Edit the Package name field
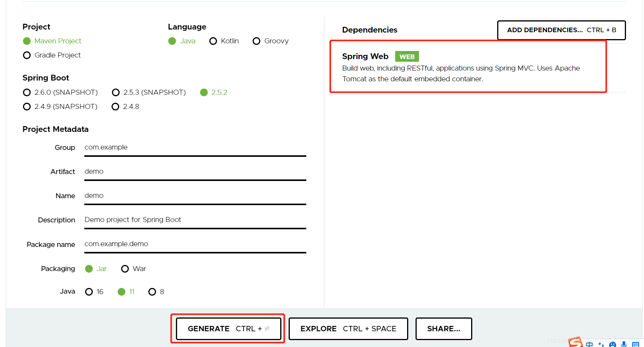Screen dimensions: 644x347 195,244
